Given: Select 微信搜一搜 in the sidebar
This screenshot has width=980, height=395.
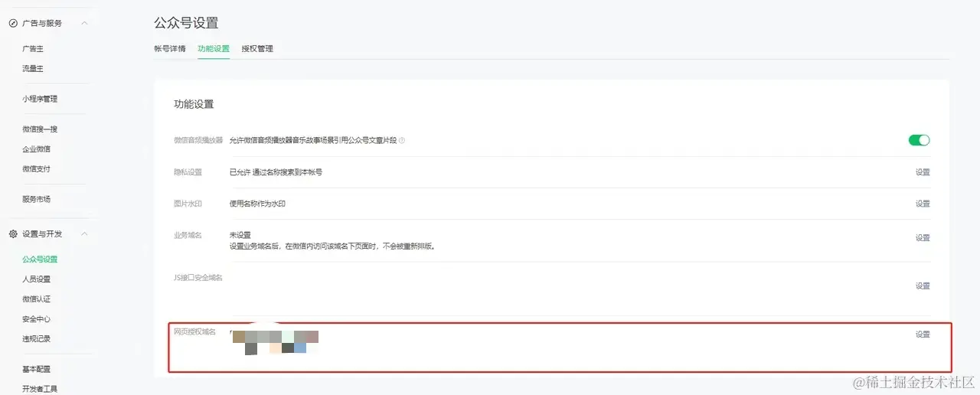Looking at the screenshot, I should 40,129.
